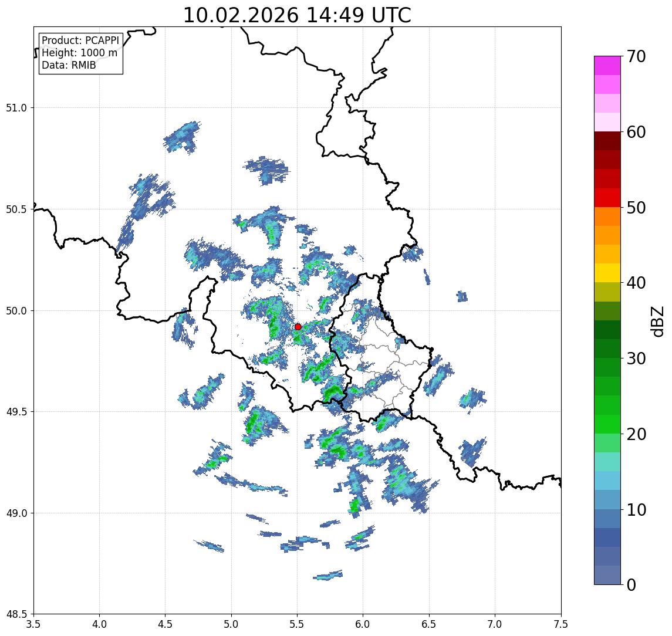Click the longitude label "4.5"
The height and width of the screenshot is (636, 672).
click(x=166, y=624)
